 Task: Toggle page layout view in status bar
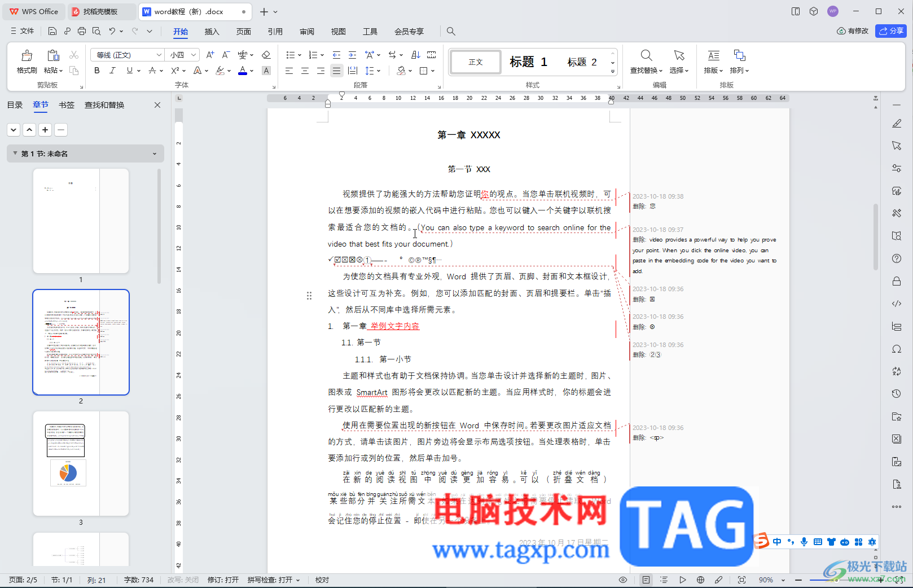[x=646, y=580]
